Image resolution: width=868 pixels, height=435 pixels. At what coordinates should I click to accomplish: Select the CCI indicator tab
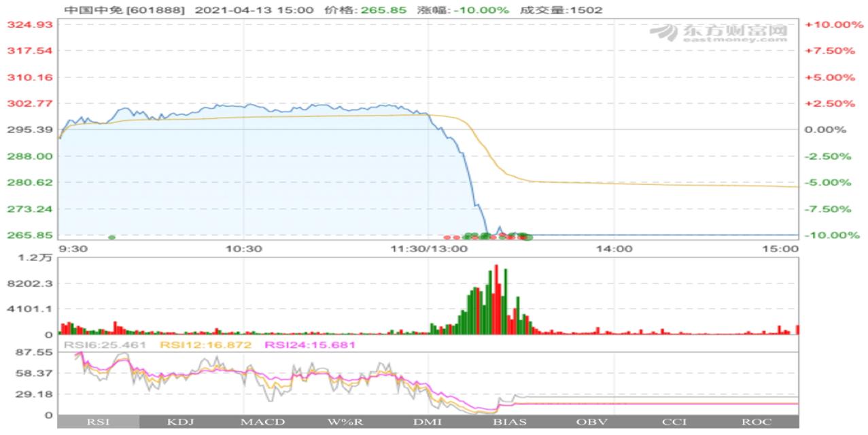pos(674,422)
